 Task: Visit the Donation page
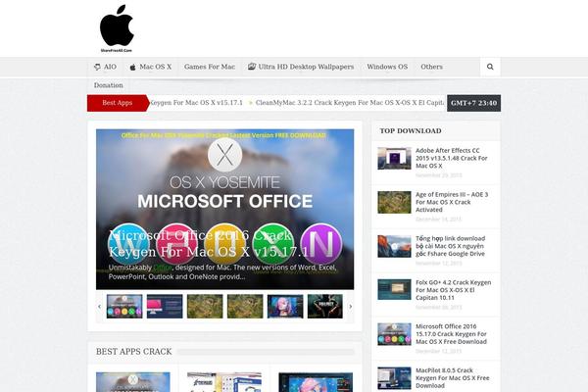click(x=109, y=85)
